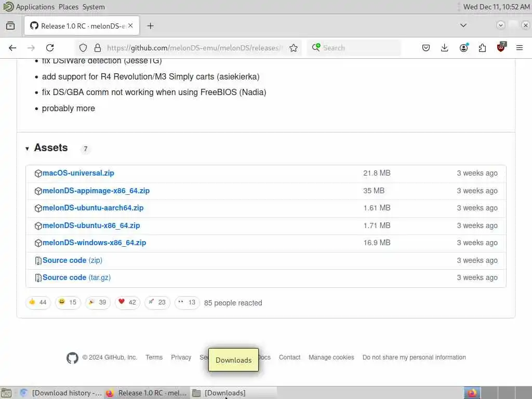Click the file icon beside Source code (zip)
The height and width of the screenshot is (399, 532).
pyautogui.click(x=38, y=261)
